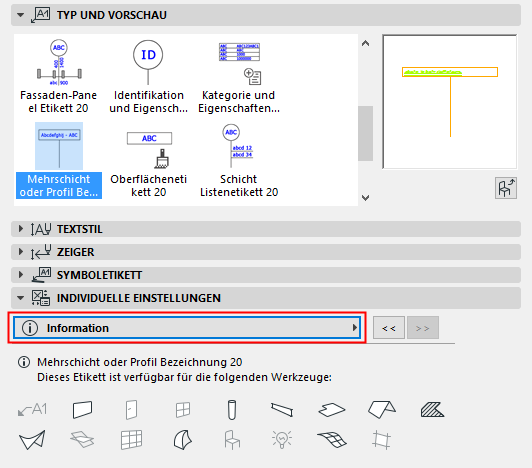Click the slab tool icon

(332, 410)
